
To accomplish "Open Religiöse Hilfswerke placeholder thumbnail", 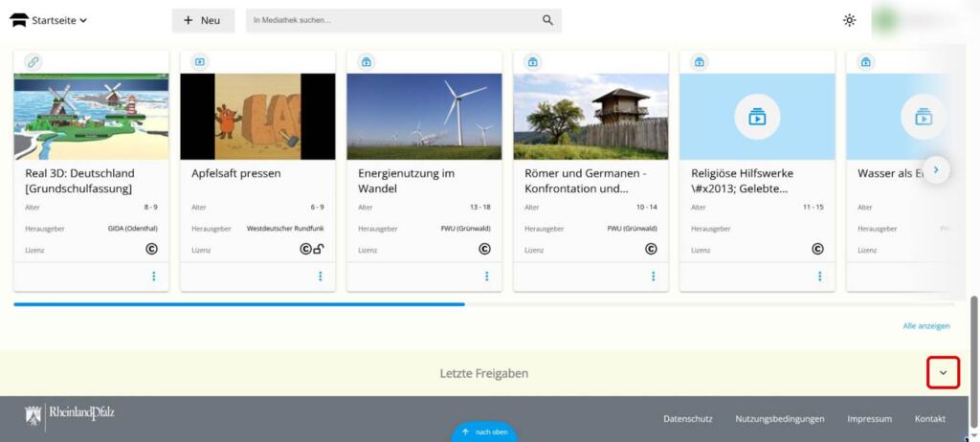I will 758,117.
